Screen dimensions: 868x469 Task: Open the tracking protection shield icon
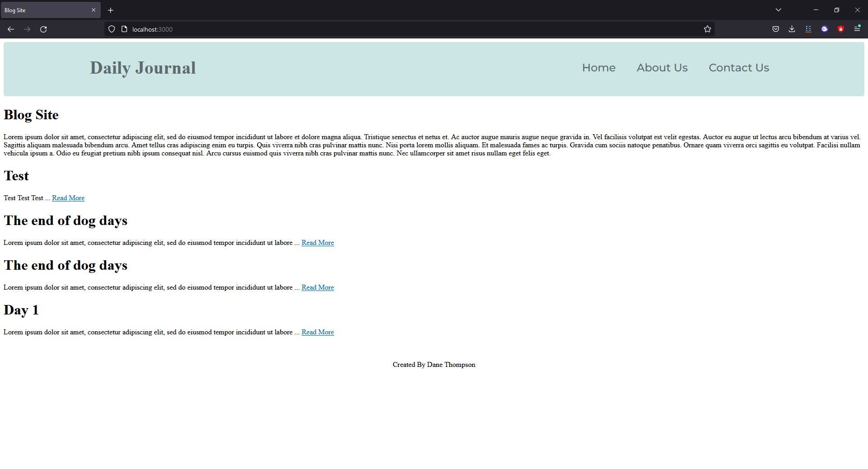[x=112, y=29]
